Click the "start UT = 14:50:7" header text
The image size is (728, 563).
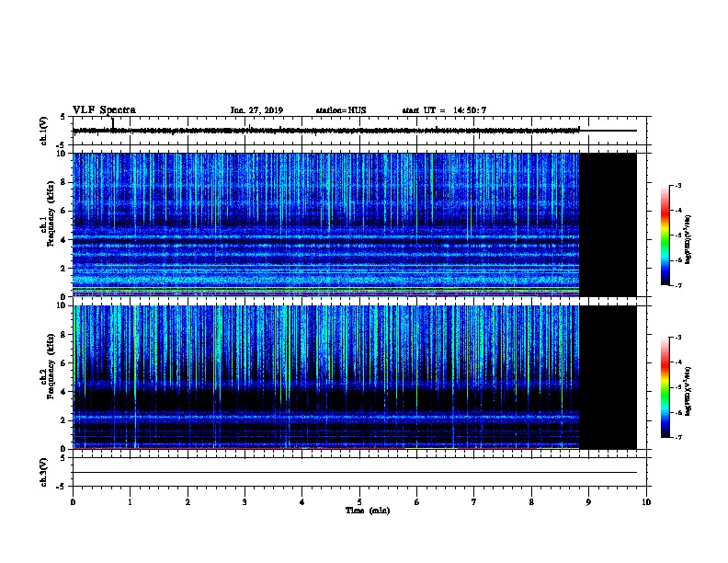tap(444, 110)
